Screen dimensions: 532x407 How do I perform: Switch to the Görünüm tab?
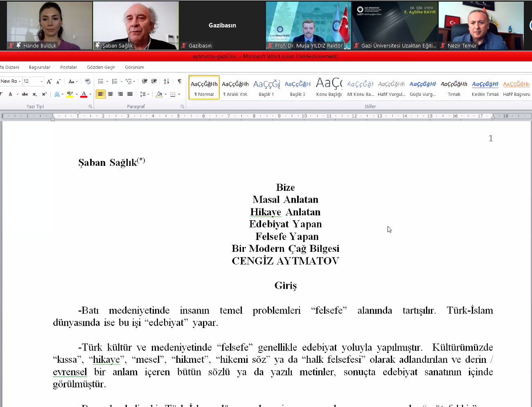pos(135,67)
